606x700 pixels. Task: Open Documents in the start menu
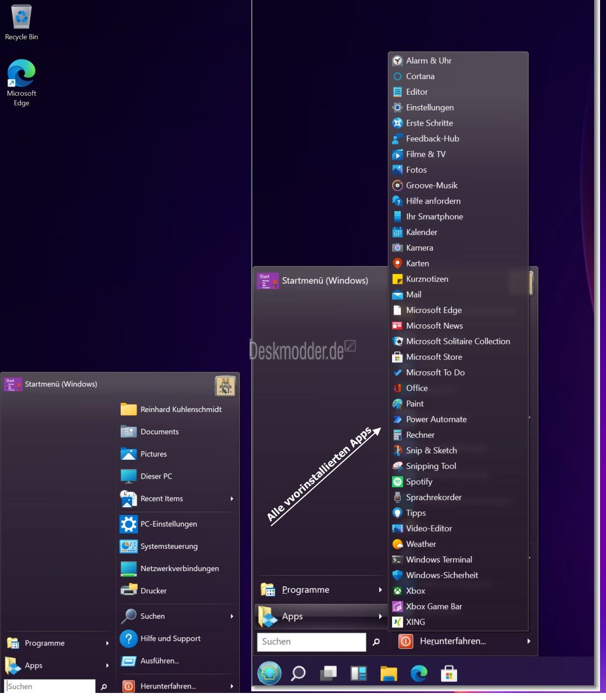click(178, 431)
